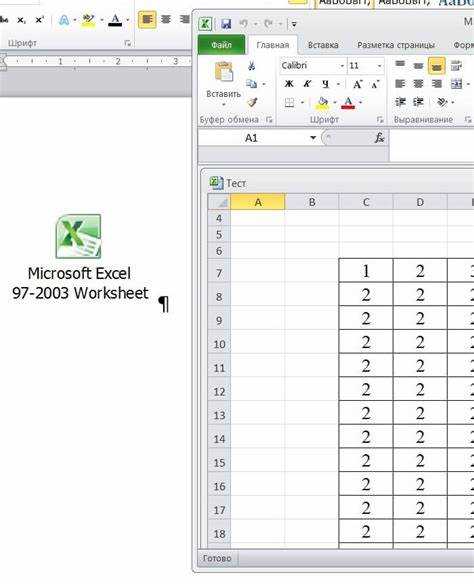Switch to the Вставка tab

[323, 45]
